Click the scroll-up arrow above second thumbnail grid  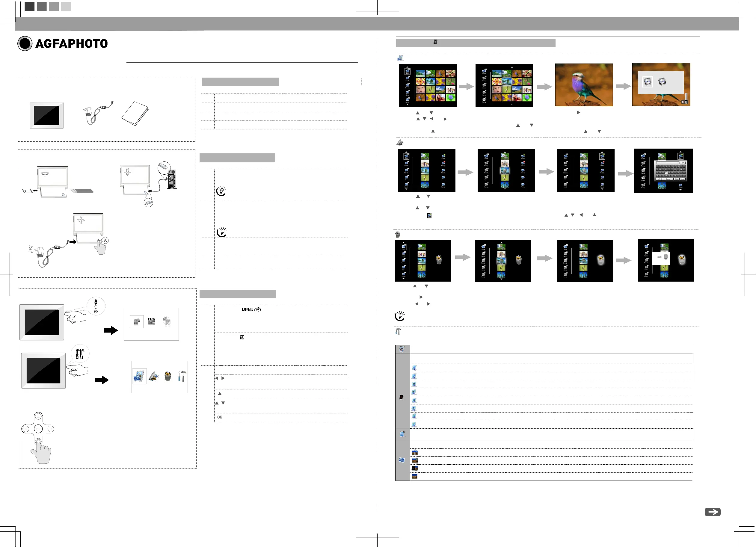pyautogui.click(x=512, y=67)
